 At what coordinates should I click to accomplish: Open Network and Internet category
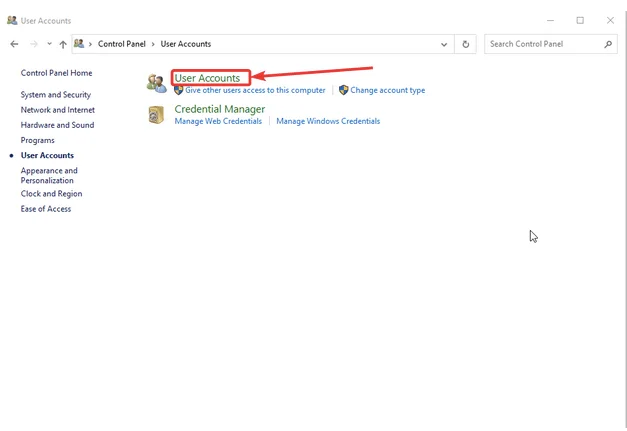[58, 110]
